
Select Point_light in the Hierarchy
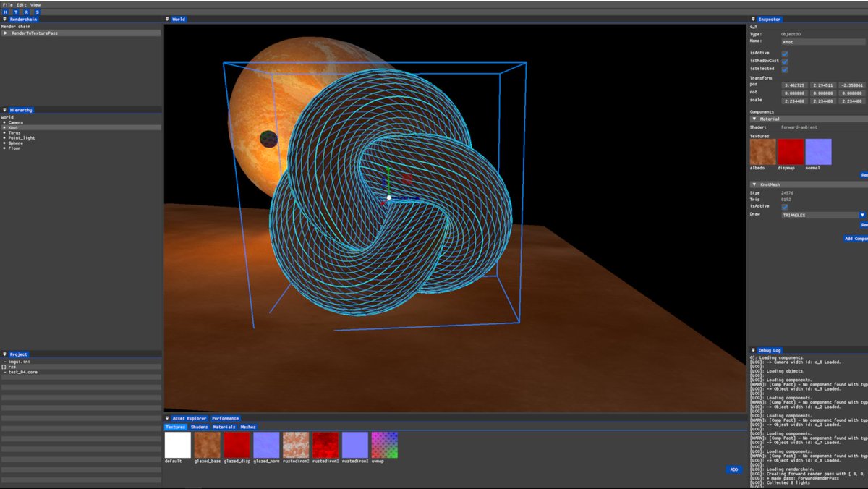point(22,137)
